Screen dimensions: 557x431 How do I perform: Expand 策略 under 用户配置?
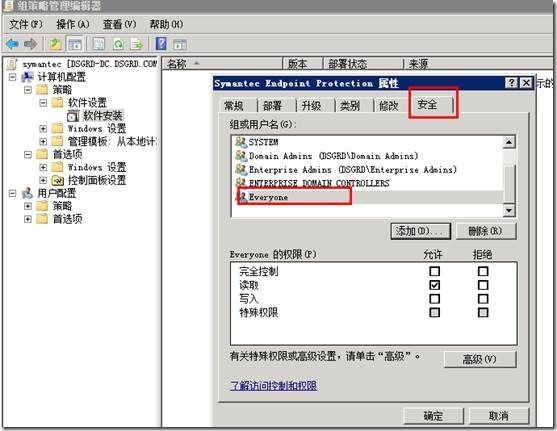(28, 206)
